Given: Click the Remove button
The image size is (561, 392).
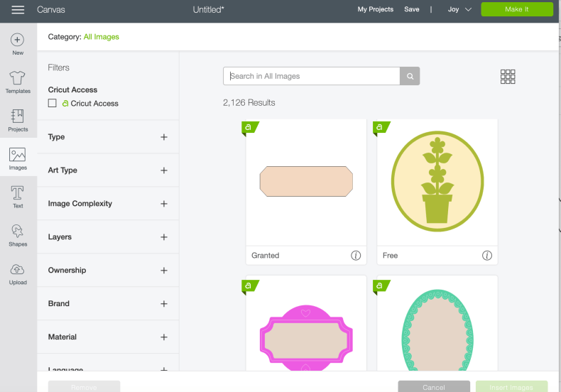Looking at the screenshot, I should [84, 387].
